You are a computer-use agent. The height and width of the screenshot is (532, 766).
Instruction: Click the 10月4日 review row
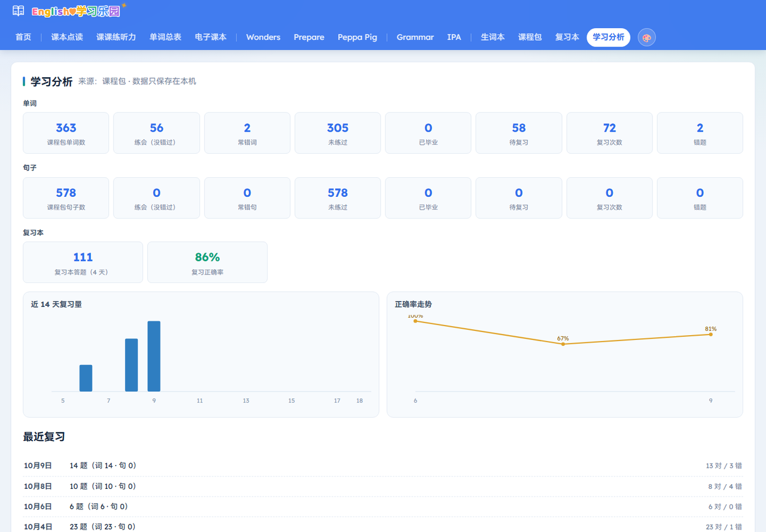[x=383, y=525]
